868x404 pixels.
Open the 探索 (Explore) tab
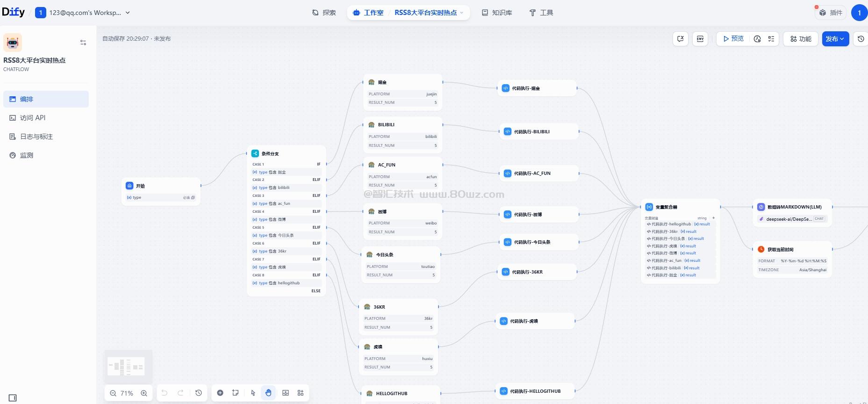click(x=324, y=13)
